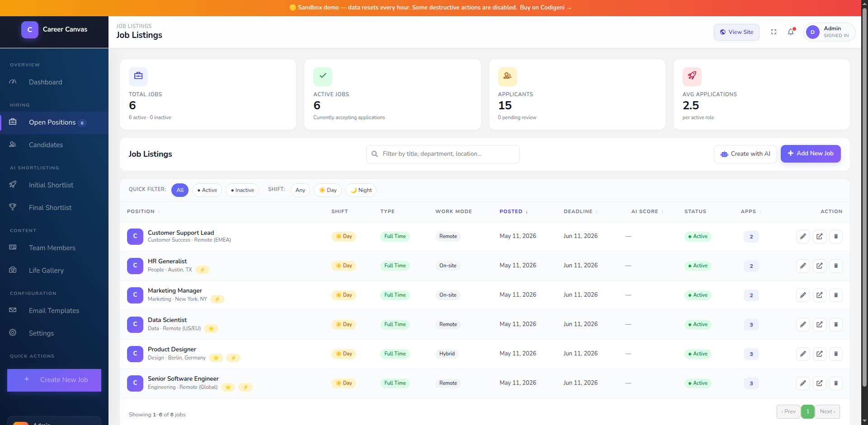The height and width of the screenshot is (425, 868).
Task: Delete the HR Generalist listing
Action: [836, 266]
